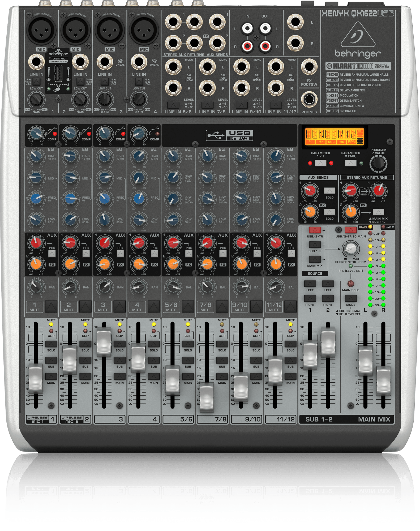Click the LINE IN 5/6 left mono jack
This screenshot has height=531, width=420.
173,67
